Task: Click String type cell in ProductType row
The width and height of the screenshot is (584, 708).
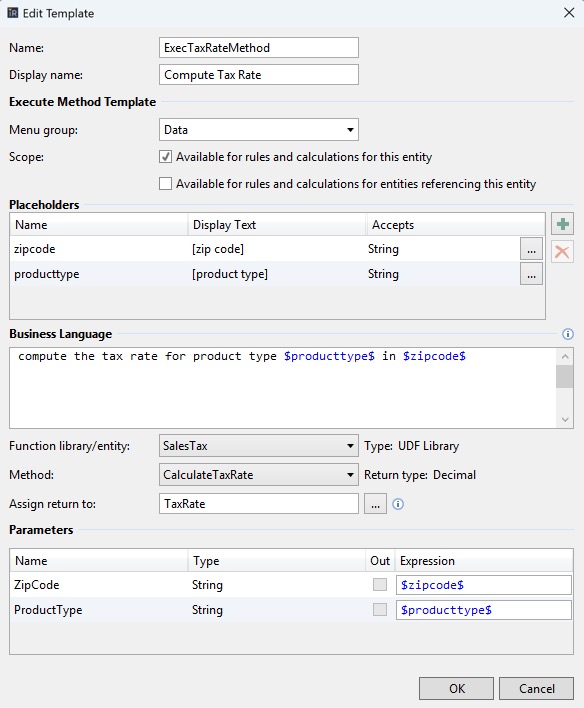Action: (207, 610)
